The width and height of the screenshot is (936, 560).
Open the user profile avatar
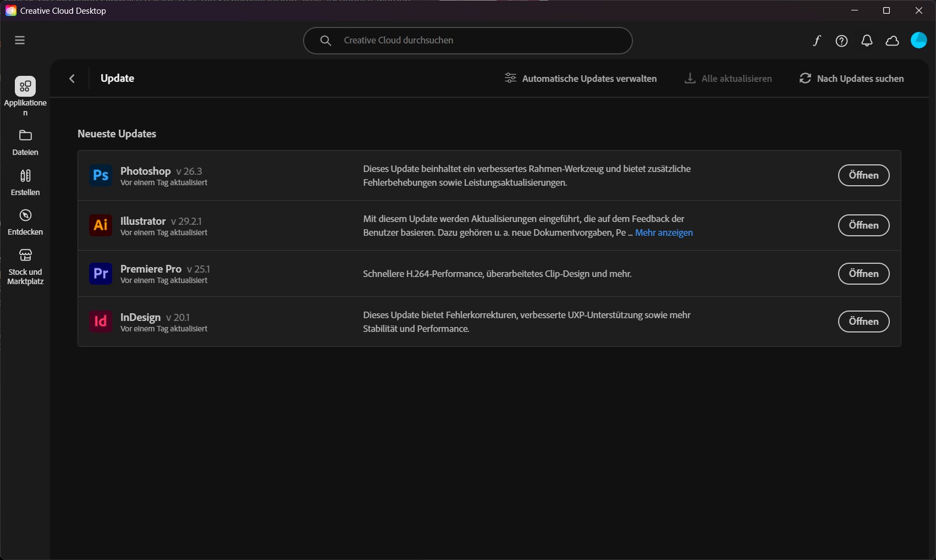pos(918,40)
